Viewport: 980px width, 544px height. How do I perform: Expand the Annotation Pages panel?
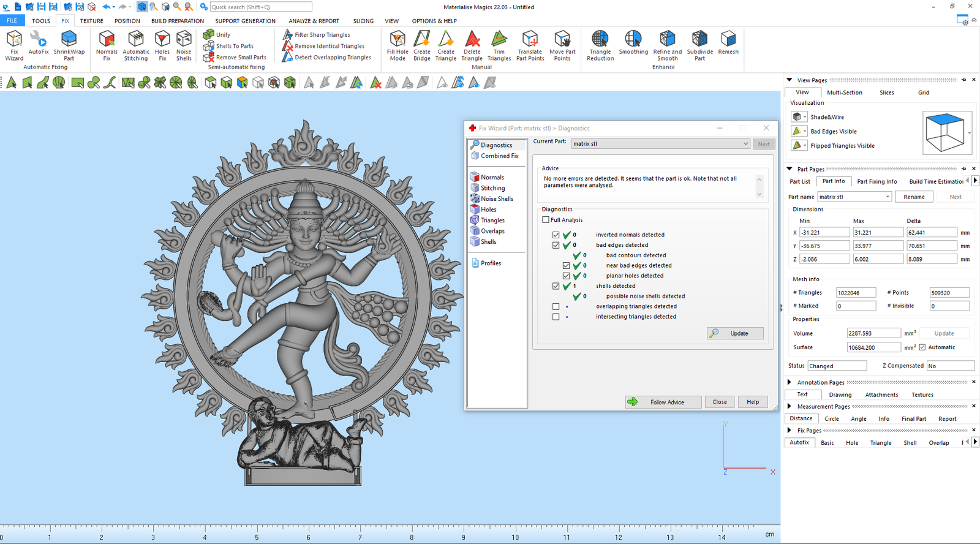pyautogui.click(x=790, y=382)
